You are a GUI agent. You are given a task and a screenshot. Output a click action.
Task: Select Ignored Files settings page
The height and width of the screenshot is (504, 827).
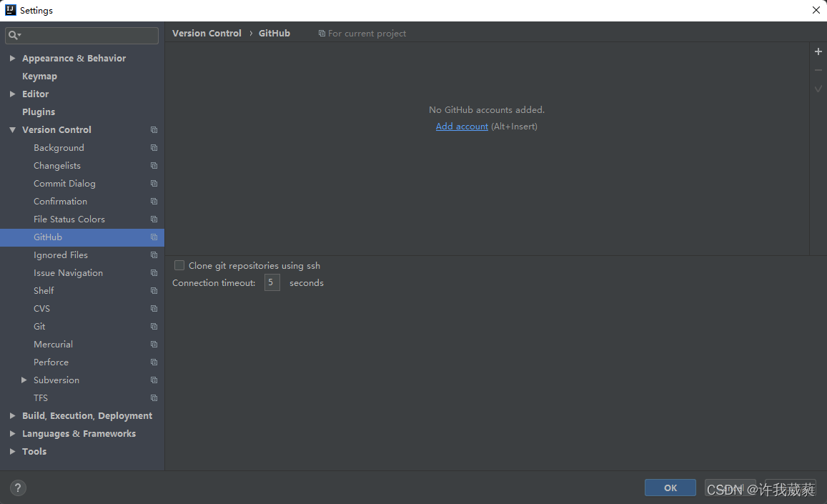point(61,255)
